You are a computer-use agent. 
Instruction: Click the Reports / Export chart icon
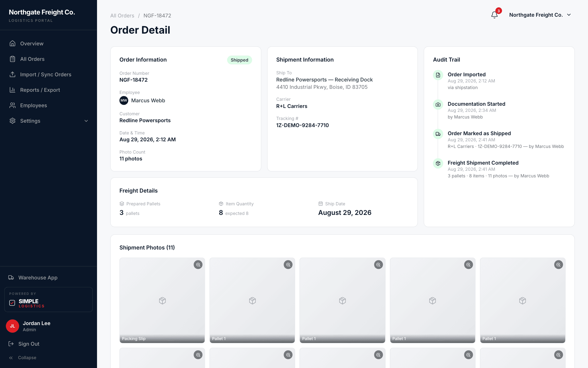tap(12, 90)
